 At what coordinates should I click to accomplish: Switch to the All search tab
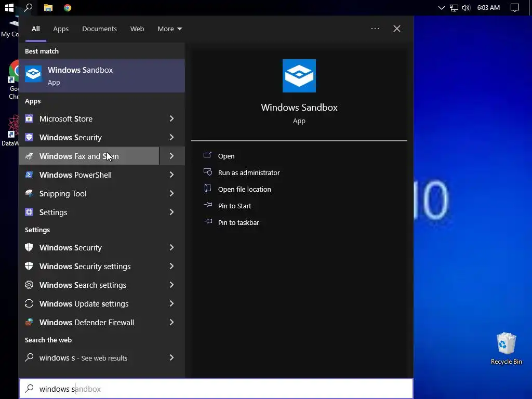(x=36, y=29)
